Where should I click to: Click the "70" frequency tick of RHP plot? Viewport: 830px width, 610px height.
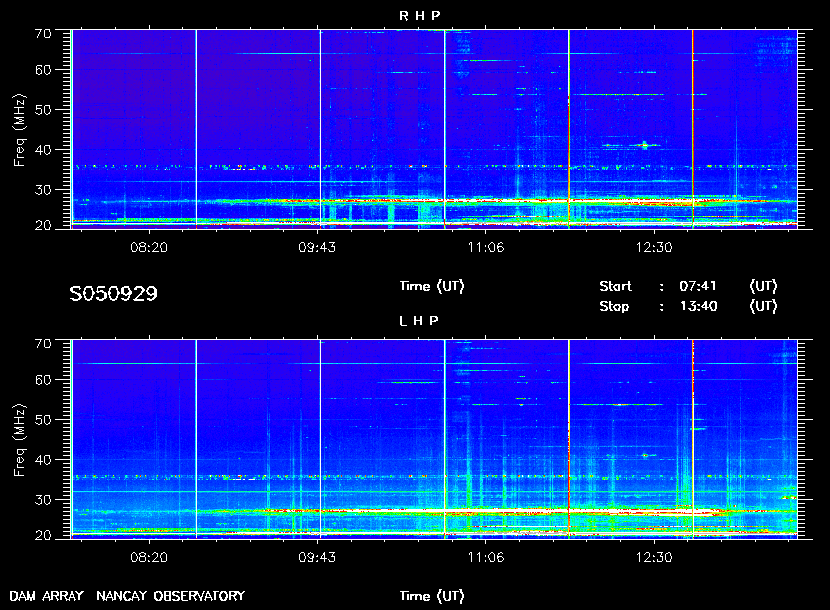click(x=43, y=34)
